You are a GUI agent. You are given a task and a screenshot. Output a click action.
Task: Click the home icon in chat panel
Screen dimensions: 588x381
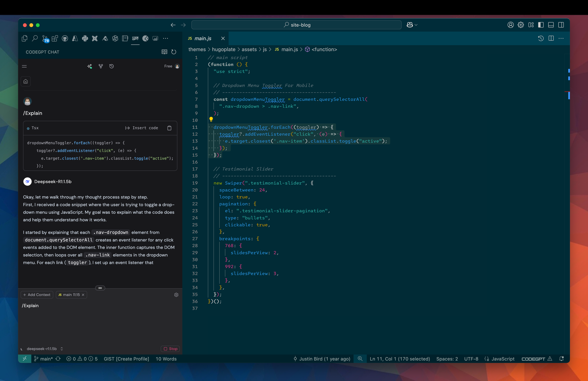tap(26, 81)
